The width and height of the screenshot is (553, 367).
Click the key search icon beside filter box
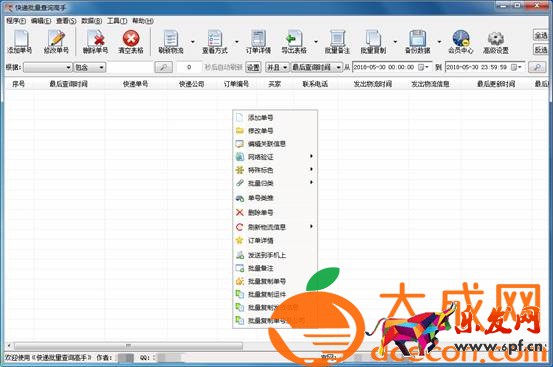tap(164, 67)
